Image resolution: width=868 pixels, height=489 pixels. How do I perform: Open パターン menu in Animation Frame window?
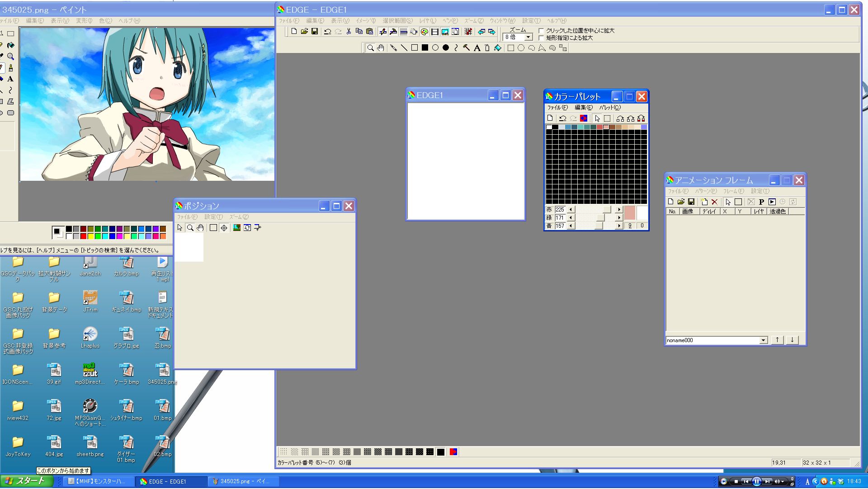tap(706, 191)
